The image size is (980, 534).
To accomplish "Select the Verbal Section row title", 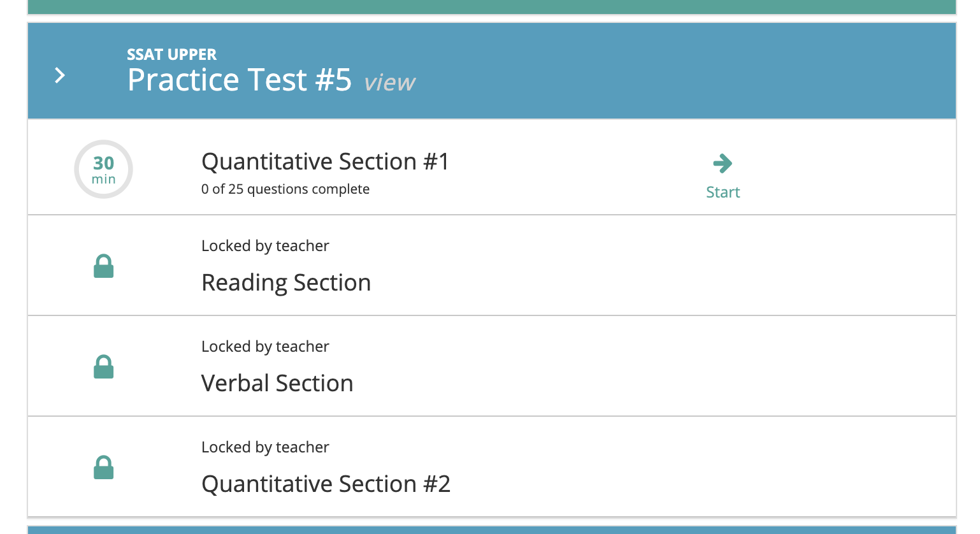I will pyautogui.click(x=277, y=383).
